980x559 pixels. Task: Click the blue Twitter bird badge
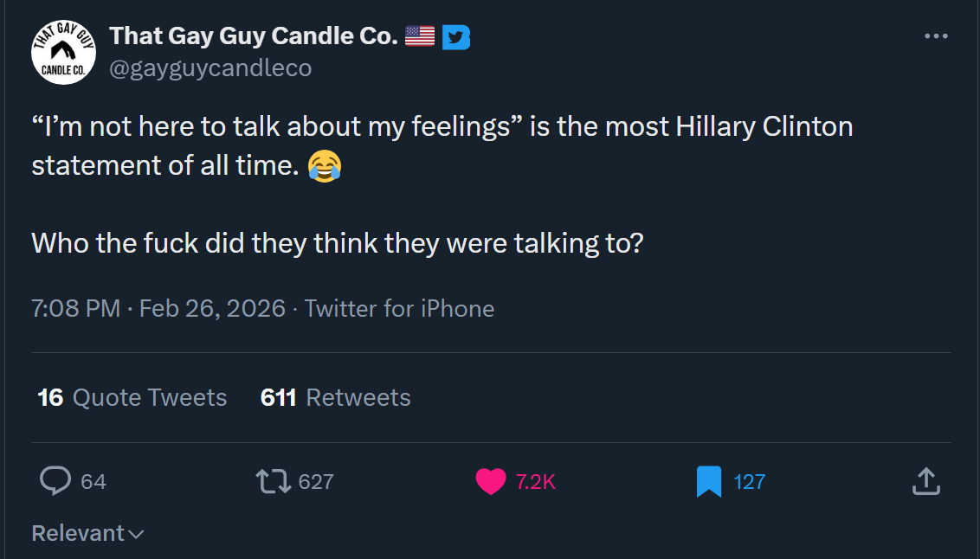coord(455,37)
